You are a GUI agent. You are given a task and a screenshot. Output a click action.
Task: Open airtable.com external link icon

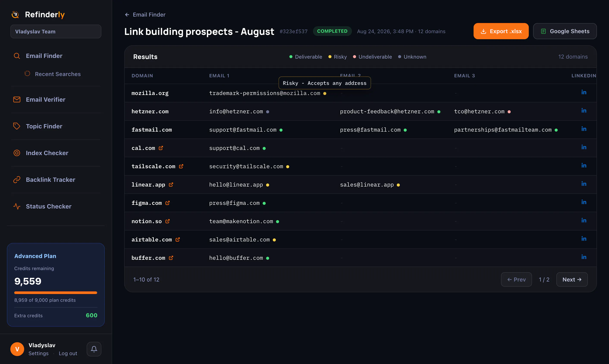pos(177,239)
